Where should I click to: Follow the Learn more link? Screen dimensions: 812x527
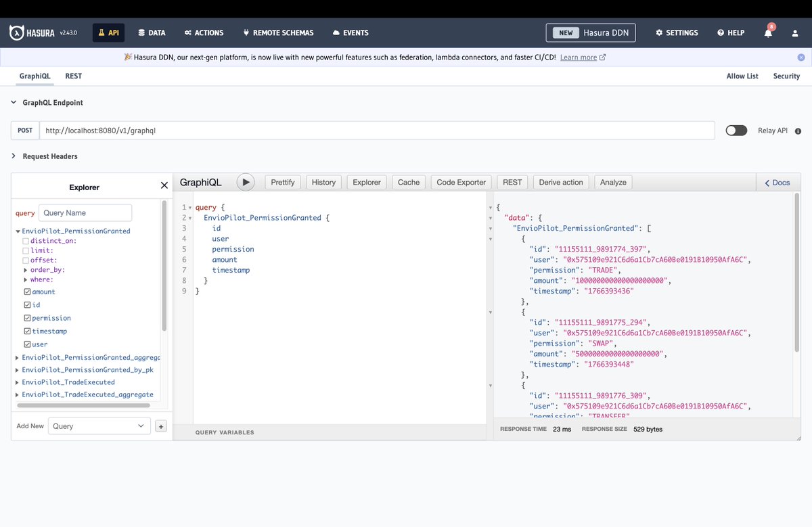[x=583, y=58]
